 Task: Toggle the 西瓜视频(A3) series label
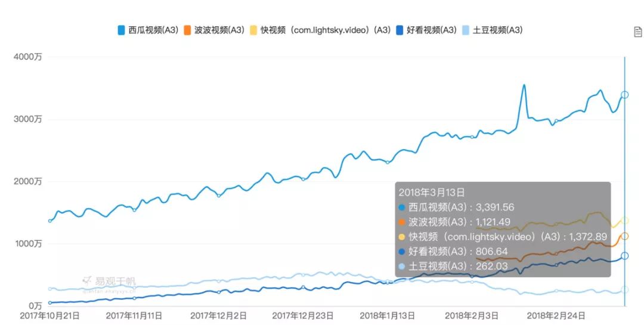click(149, 30)
